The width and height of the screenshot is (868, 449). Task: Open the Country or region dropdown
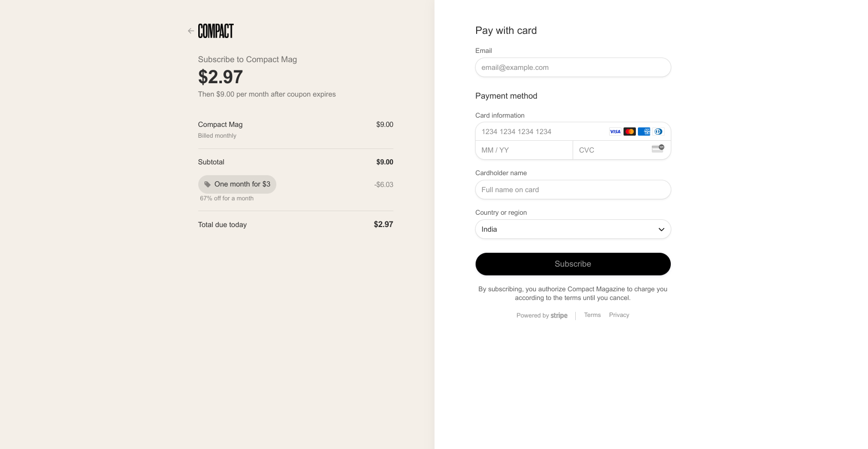(573, 229)
